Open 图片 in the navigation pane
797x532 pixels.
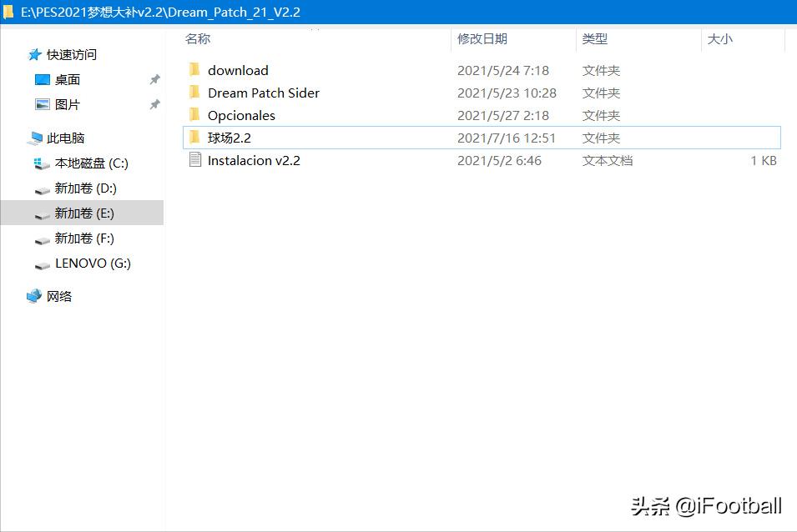(x=68, y=104)
